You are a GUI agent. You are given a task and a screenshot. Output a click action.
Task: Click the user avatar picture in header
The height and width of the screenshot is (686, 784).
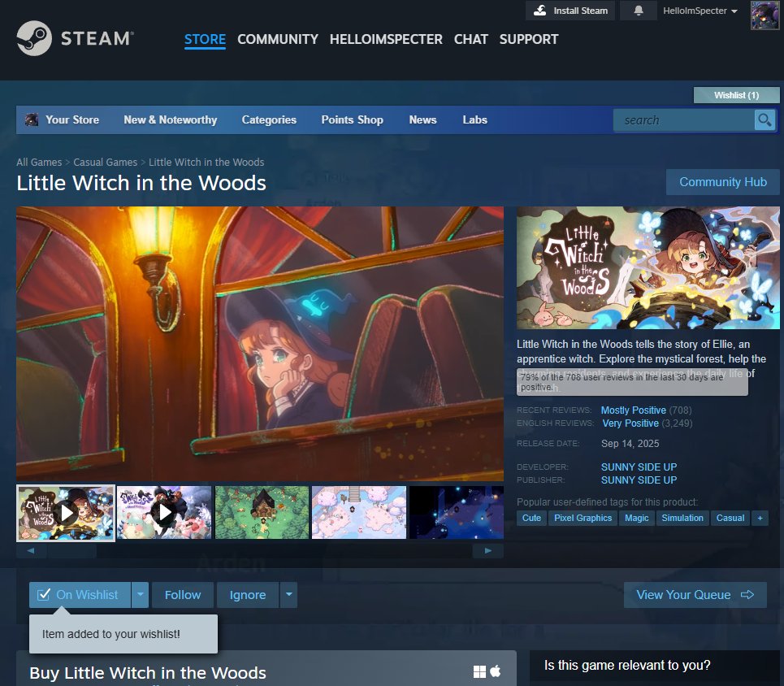[x=765, y=15]
